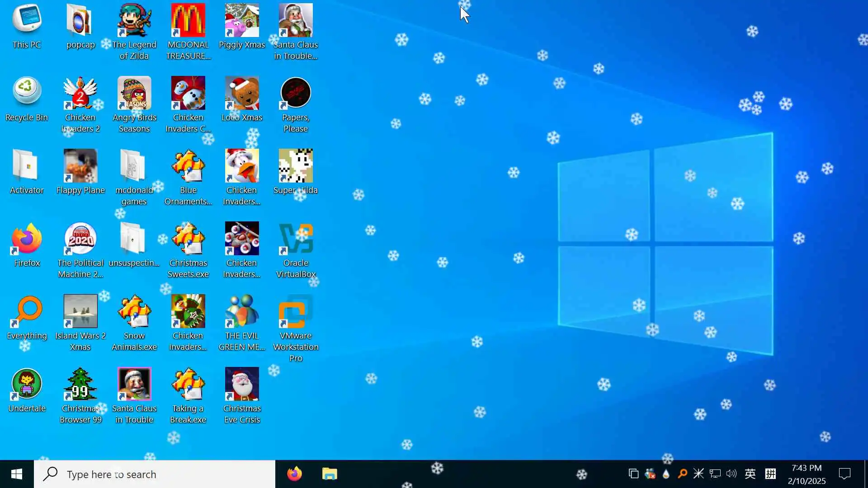Screen dimensions: 868x488
Task: Open the notification action center
Action: pyautogui.click(x=844, y=474)
